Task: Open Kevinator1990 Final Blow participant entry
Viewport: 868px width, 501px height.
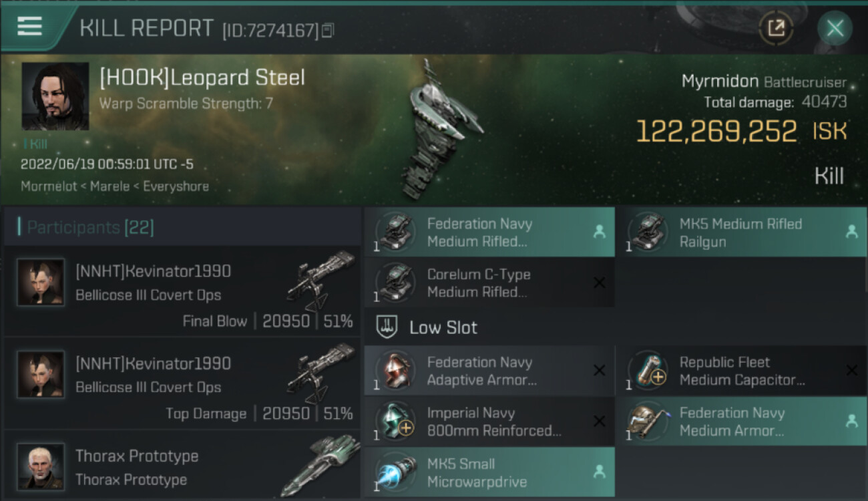Action: (x=182, y=292)
